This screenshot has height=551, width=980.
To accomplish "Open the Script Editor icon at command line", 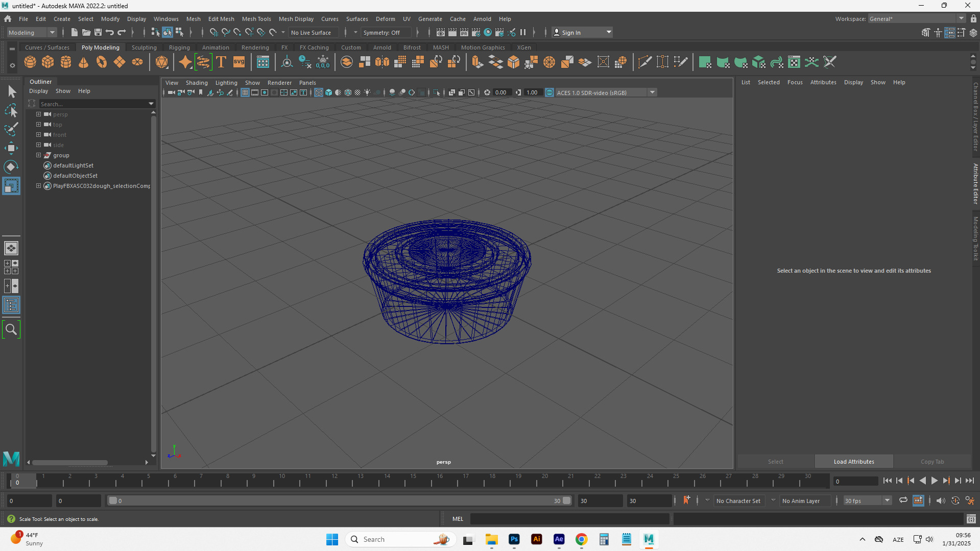I will point(971,519).
